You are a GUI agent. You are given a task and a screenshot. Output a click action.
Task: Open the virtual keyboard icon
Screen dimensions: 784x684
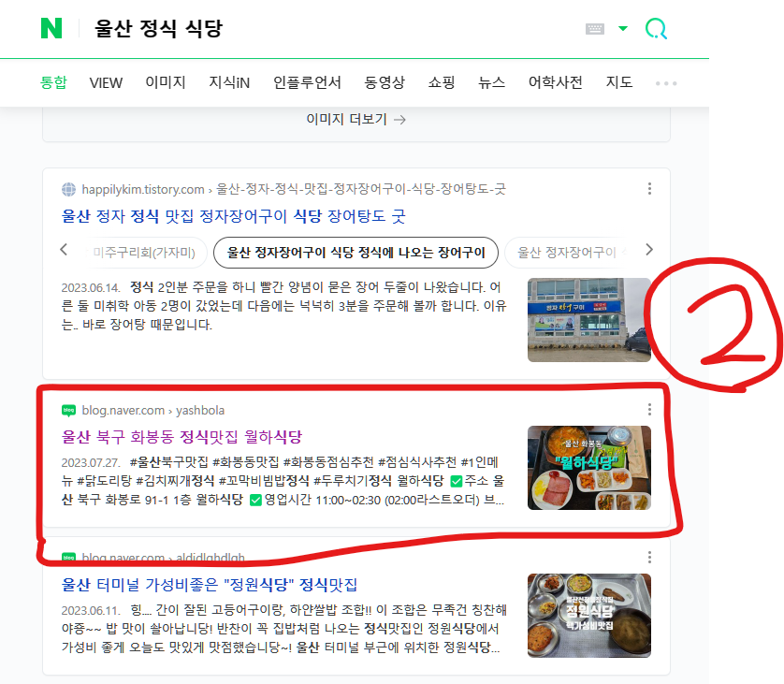pos(594,28)
